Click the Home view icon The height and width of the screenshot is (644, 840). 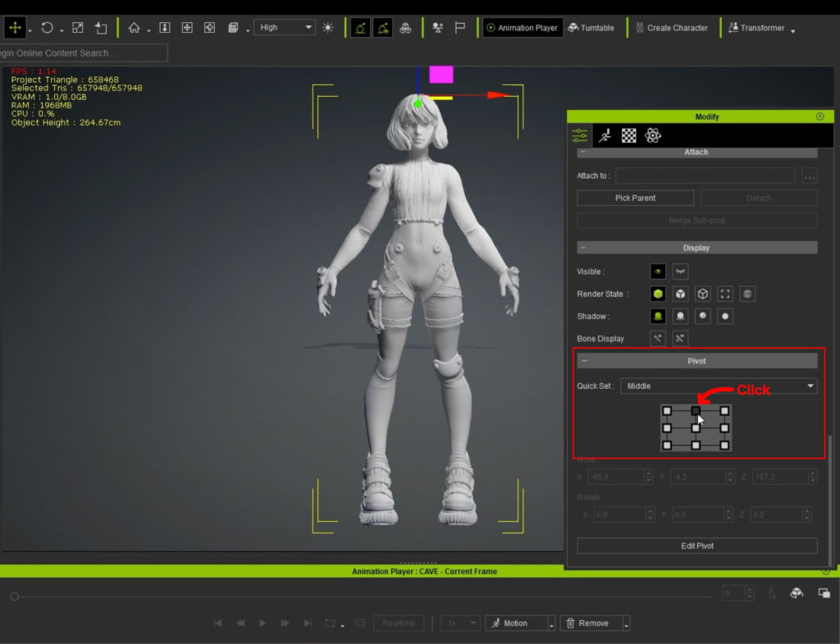[134, 28]
